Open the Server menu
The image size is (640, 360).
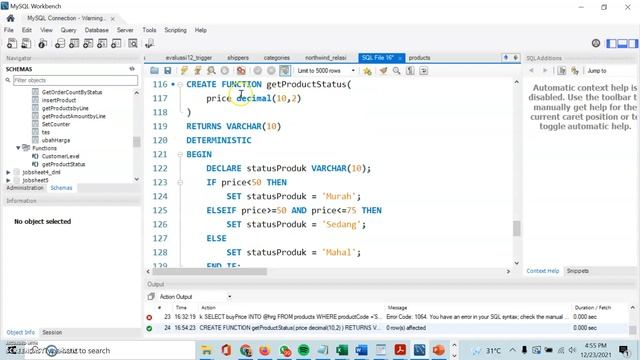[x=125, y=30]
